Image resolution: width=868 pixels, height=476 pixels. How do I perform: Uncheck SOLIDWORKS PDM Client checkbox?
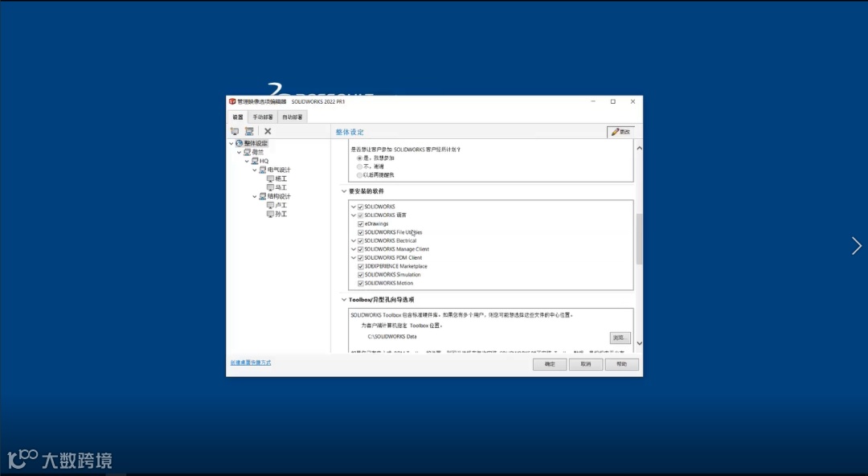(360, 257)
